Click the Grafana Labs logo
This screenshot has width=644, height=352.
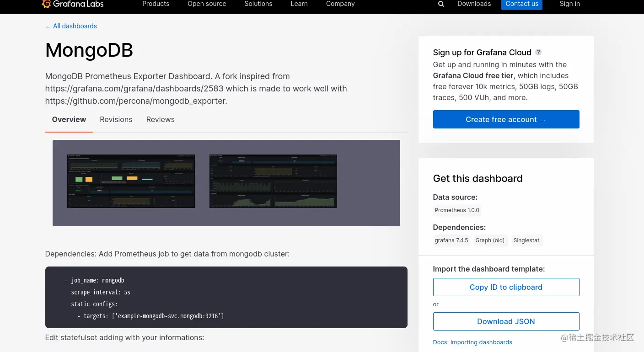(x=73, y=4)
